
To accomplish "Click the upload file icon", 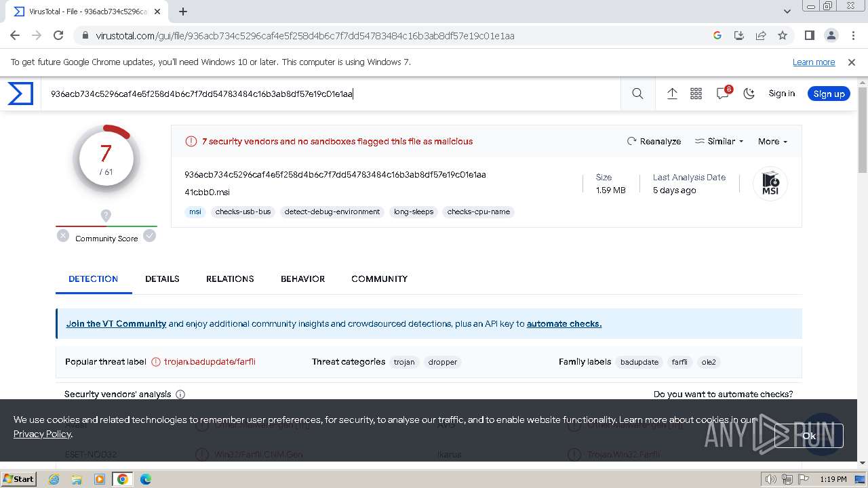I will tap(672, 94).
